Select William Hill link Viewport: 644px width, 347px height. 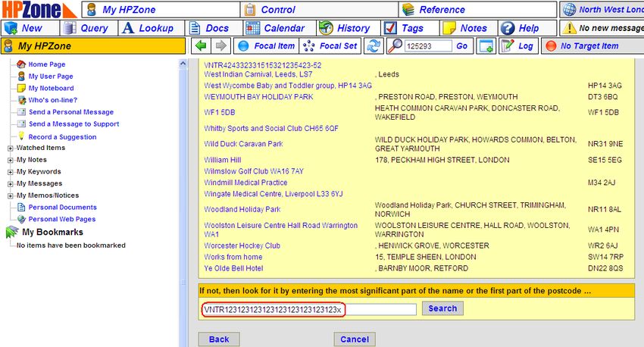222,160
